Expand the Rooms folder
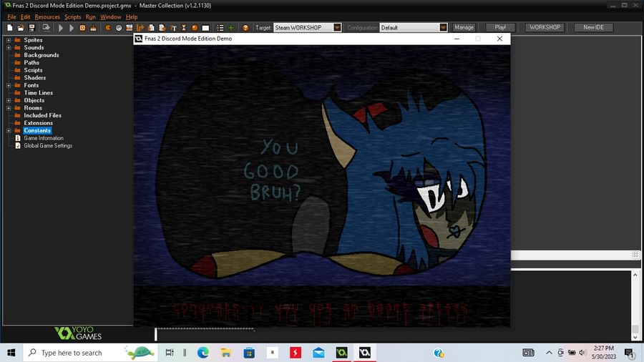The width and height of the screenshot is (644, 362). click(9, 108)
